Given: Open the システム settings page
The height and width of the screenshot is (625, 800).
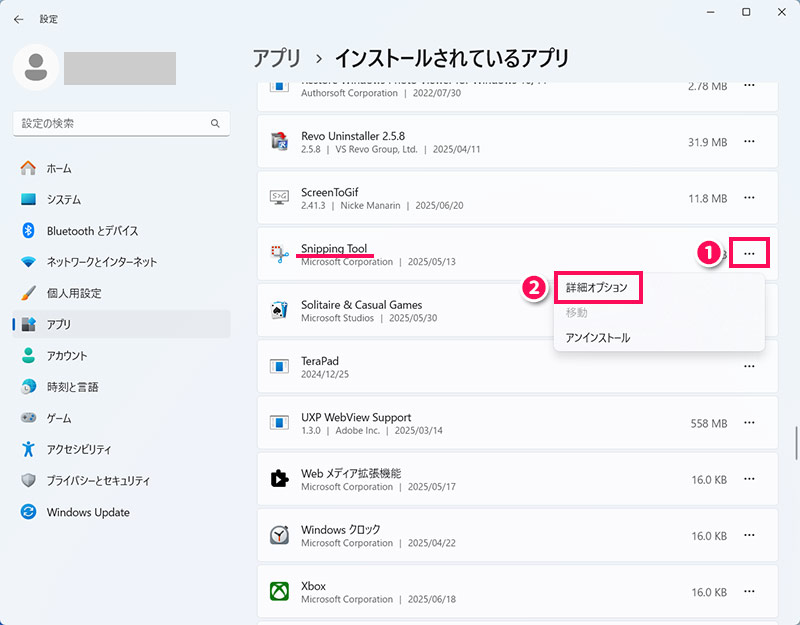Looking at the screenshot, I should tap(121, 199).
